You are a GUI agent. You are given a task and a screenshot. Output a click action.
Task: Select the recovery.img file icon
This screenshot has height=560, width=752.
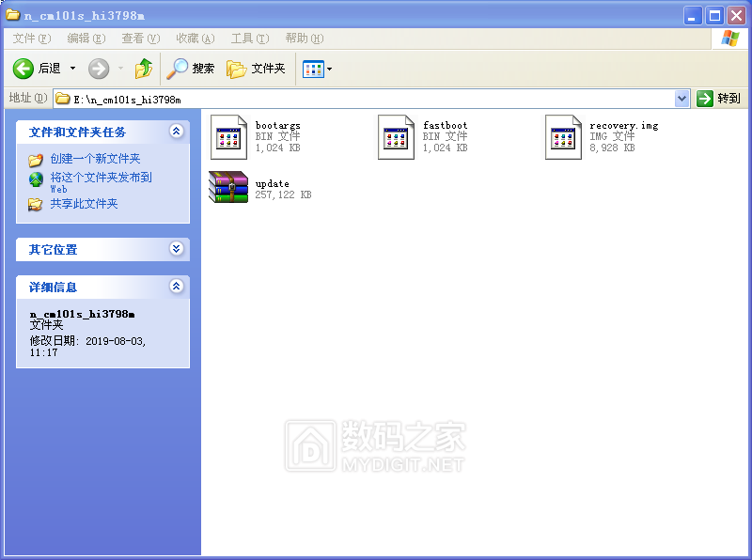(x=563, y=136)
